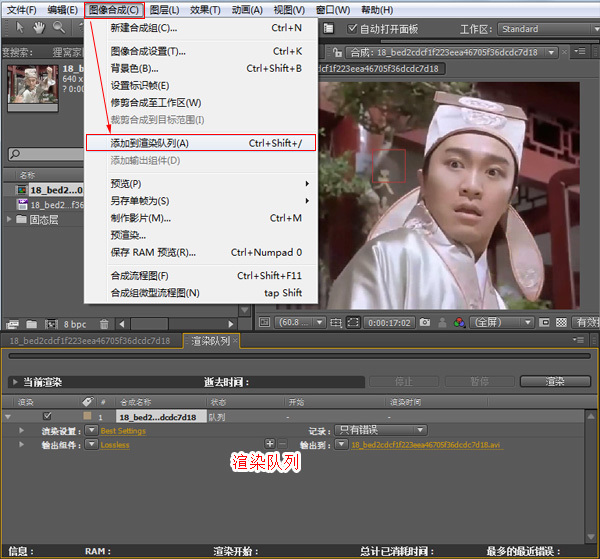Click the 渲染 button
The height and width of the screenshot is (559, 600).
555,381
